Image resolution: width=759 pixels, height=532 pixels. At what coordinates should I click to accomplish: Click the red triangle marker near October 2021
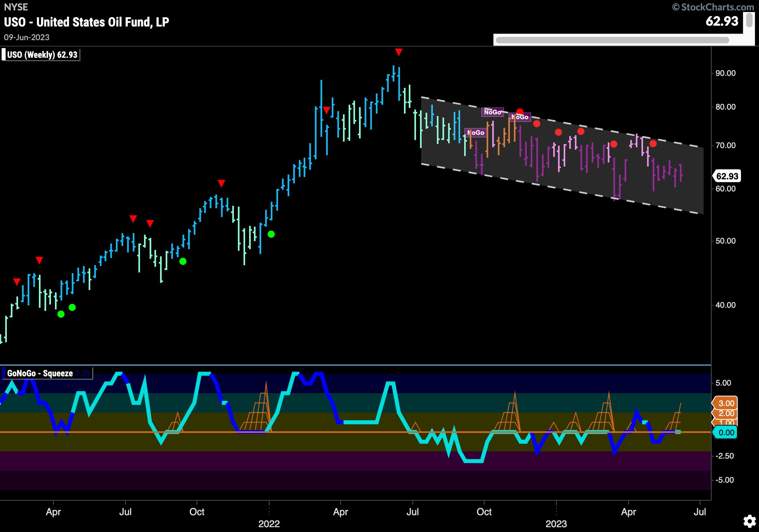point(221,183)
